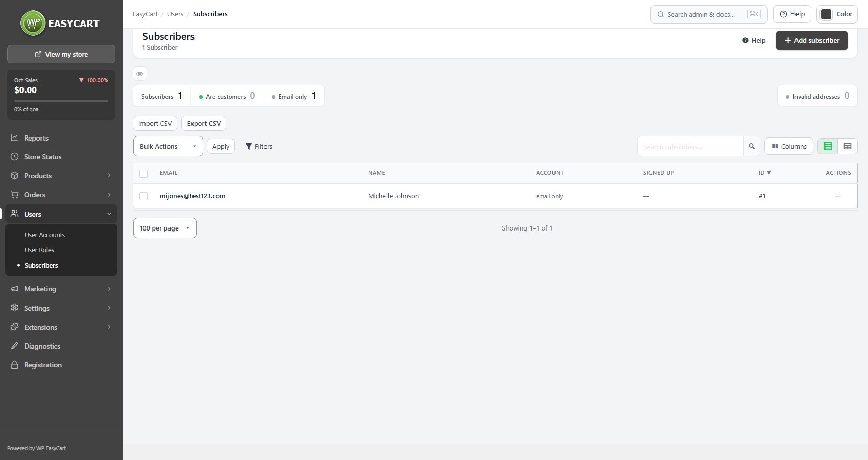The width and height of the screenshot is (868, 460).
Task: Click the Diagnostics pencil icon
Action: point(14,346)
